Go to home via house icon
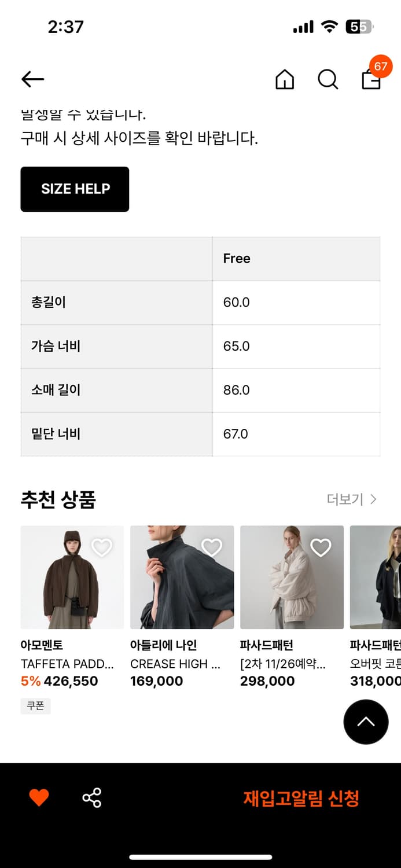 [x=284, y=79]
